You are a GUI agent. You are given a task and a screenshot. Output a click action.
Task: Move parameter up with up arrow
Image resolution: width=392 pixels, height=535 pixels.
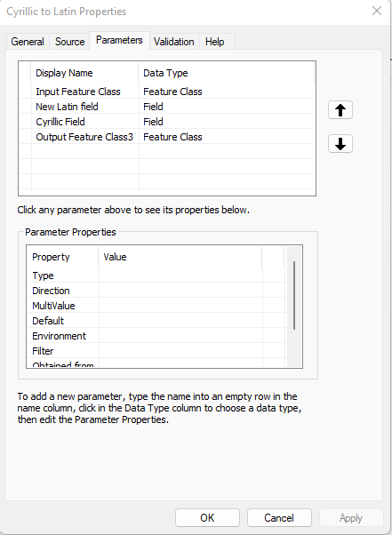(x=340, y=110)
